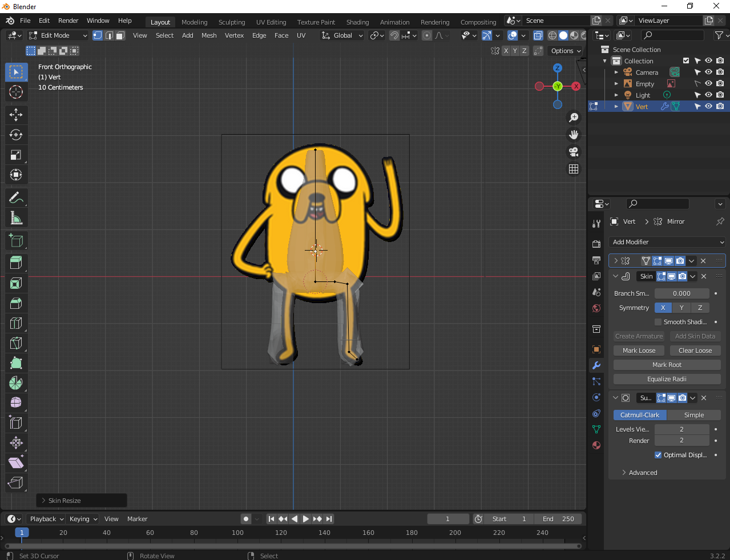
Task: Switch to face select mode
Action: 120,35
